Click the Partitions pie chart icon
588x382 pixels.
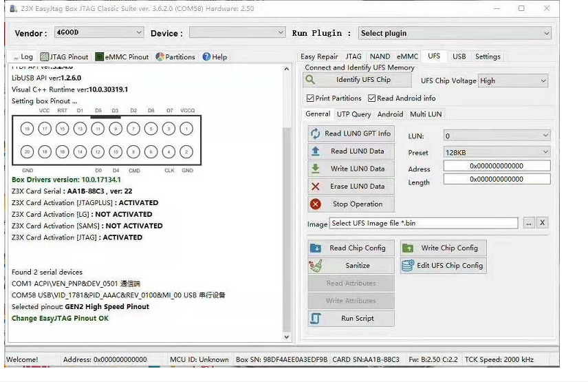click(x=160, y=56)
